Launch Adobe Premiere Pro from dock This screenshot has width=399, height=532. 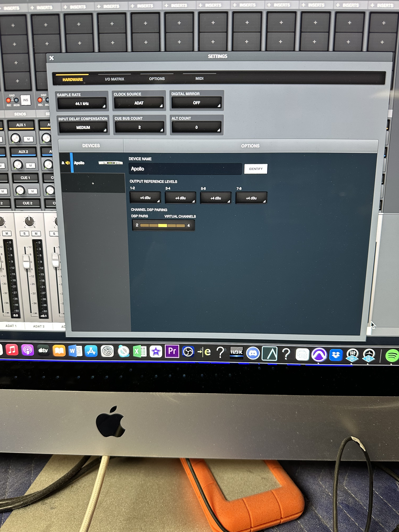172,351
